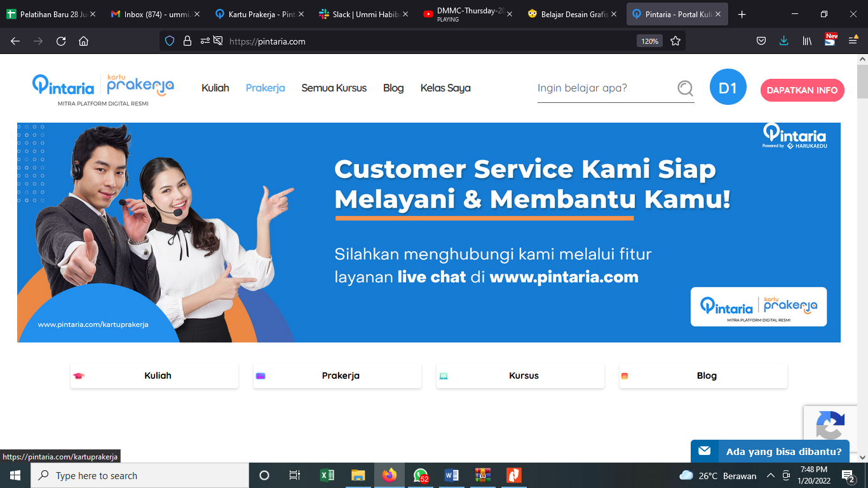Viewport: 868px width, 488px height.
Task: Open the Firefox hamburger menu
Action: click(x=853, y=41)
